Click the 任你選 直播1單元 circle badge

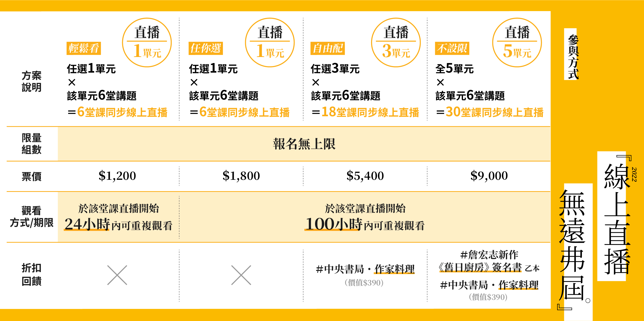(x=270, y=42)
